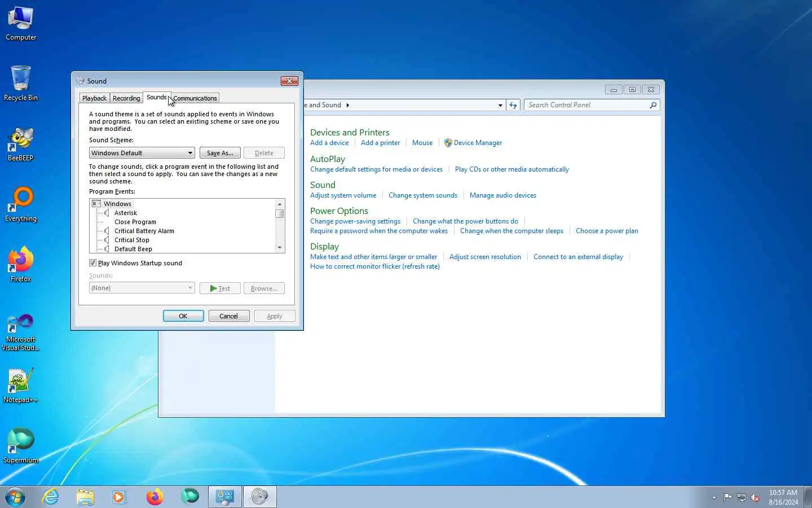Image resolution: width=812 pixels, height=508 pixels.
Task: Open the Sounds (None) dropdown
Action: [x=142, y=288]
